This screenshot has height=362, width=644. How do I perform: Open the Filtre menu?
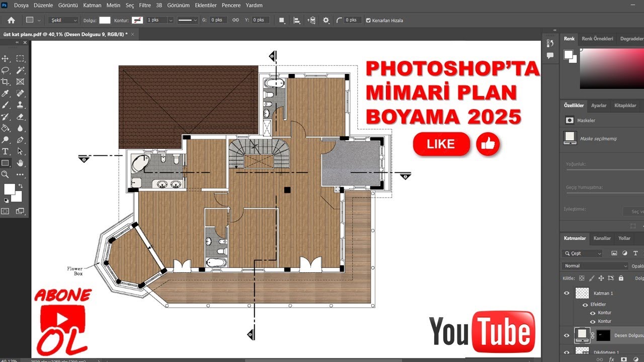tap(145, 6)
